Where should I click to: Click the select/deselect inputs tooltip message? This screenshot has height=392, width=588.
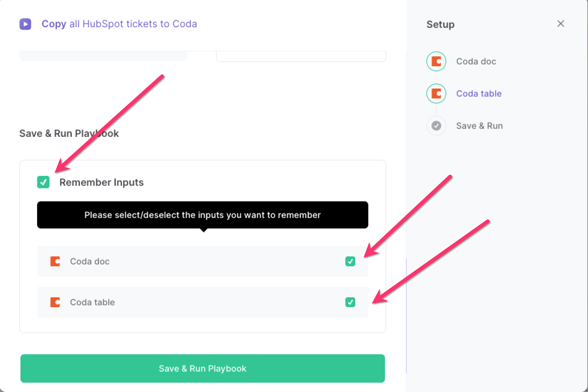click(202, 215)
